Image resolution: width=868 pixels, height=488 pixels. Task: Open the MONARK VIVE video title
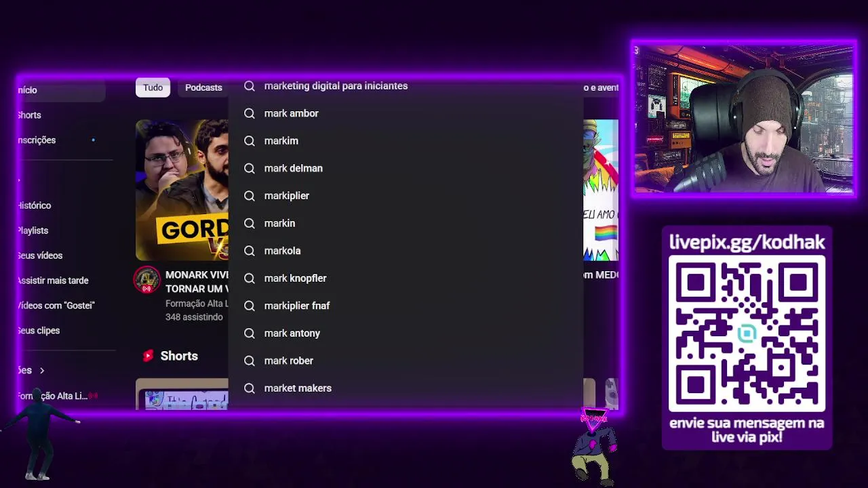pos(197,282)
